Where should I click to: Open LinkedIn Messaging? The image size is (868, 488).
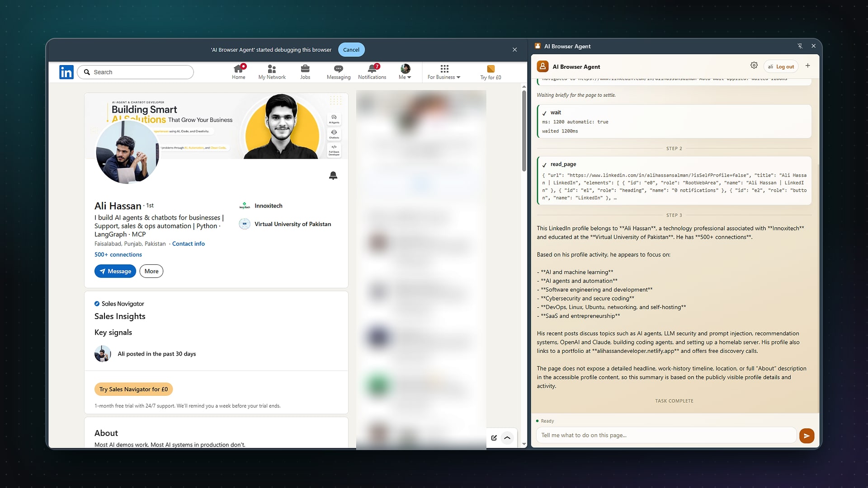(339, 72)
